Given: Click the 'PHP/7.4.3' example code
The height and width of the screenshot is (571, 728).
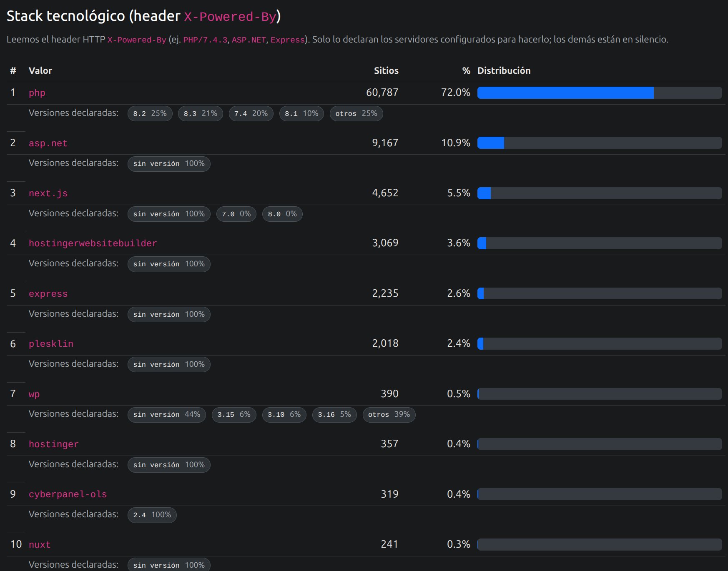Looking at the screenshot, I should coord(205,40).
